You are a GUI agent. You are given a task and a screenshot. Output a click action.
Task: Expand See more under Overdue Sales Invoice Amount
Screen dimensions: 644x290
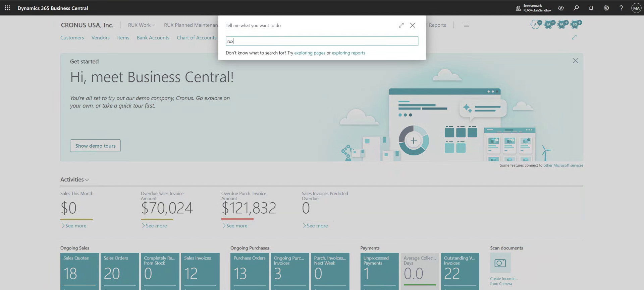[154, 226]
